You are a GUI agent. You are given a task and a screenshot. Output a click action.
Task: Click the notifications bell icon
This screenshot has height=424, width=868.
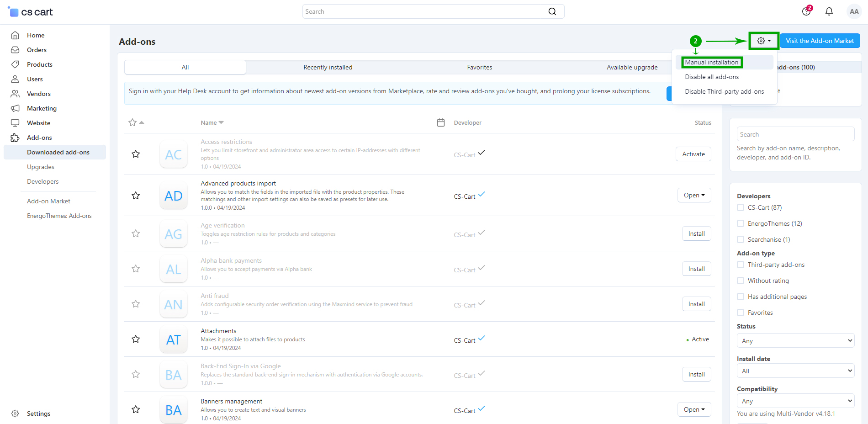(x=829, y=11)
